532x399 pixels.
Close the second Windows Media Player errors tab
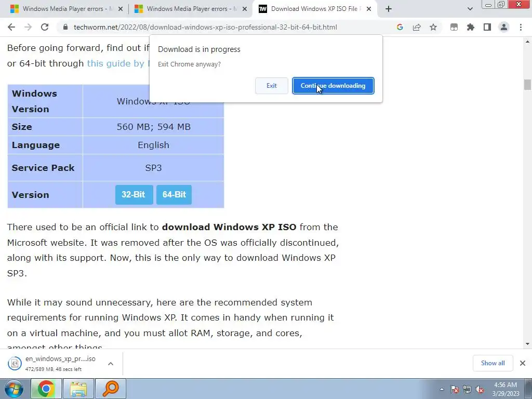pos(245,9)
